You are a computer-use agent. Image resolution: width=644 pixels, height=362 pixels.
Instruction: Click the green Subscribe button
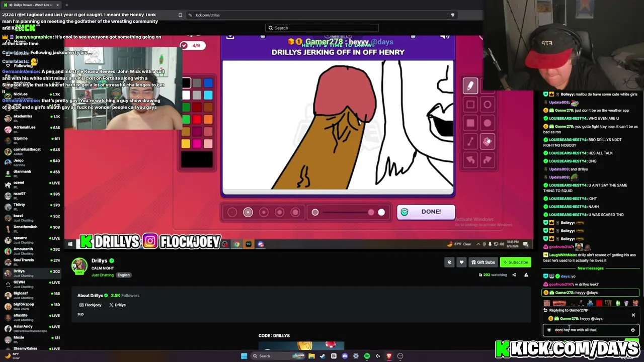[515, 262]
